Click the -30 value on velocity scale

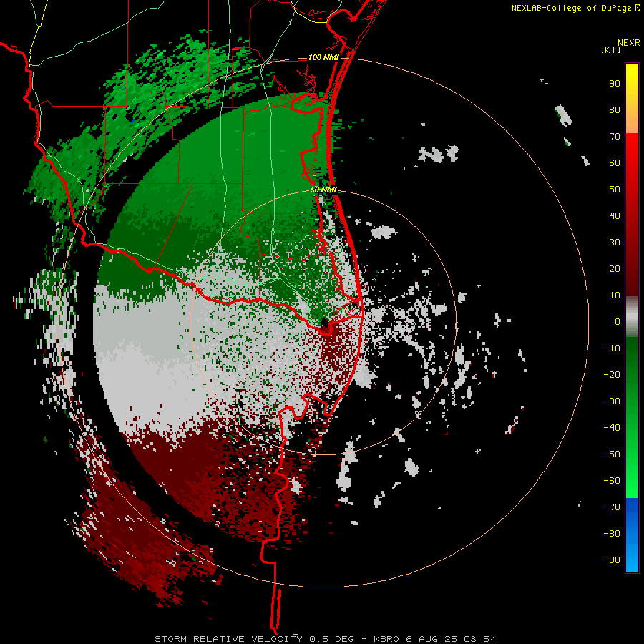coord(612,401)
